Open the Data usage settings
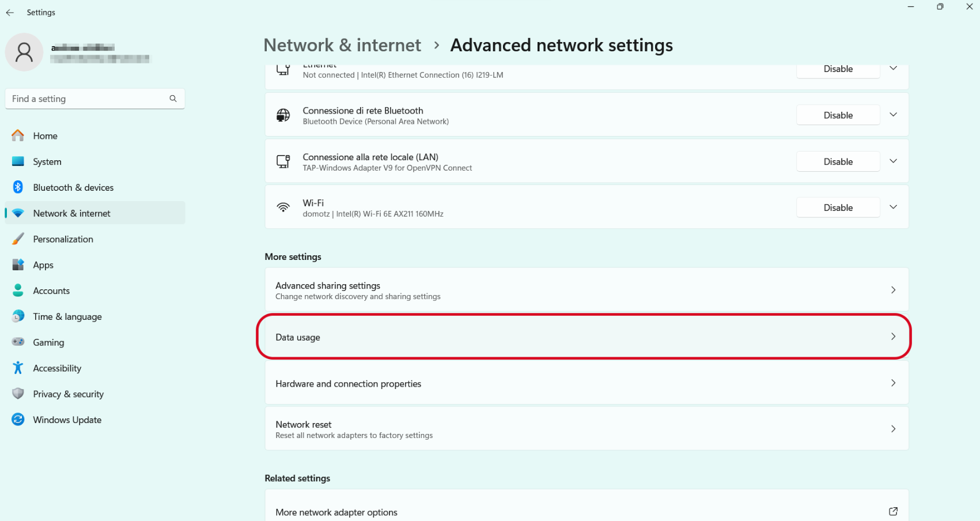This screenshot has height=521, width=980. point(587,337)
